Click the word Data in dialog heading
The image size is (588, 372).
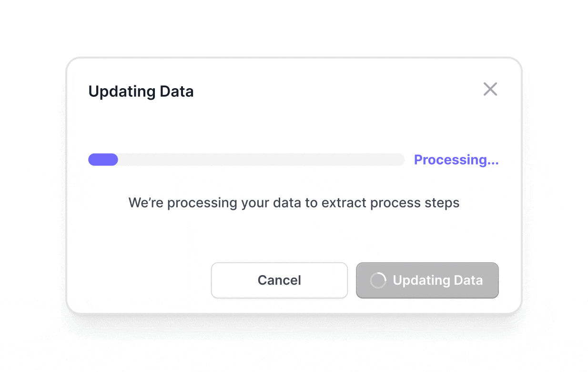pyautogui.click(x=176, y=91)
